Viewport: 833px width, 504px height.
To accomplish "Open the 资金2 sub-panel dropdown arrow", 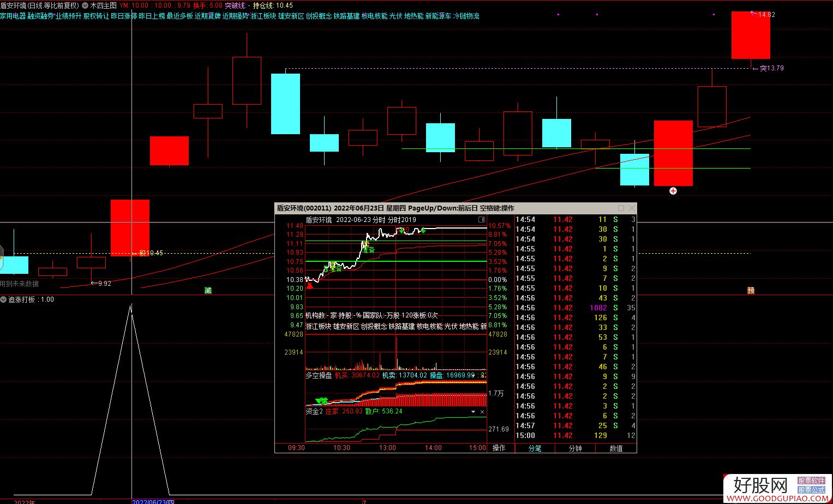I will (x=473, y=412).
